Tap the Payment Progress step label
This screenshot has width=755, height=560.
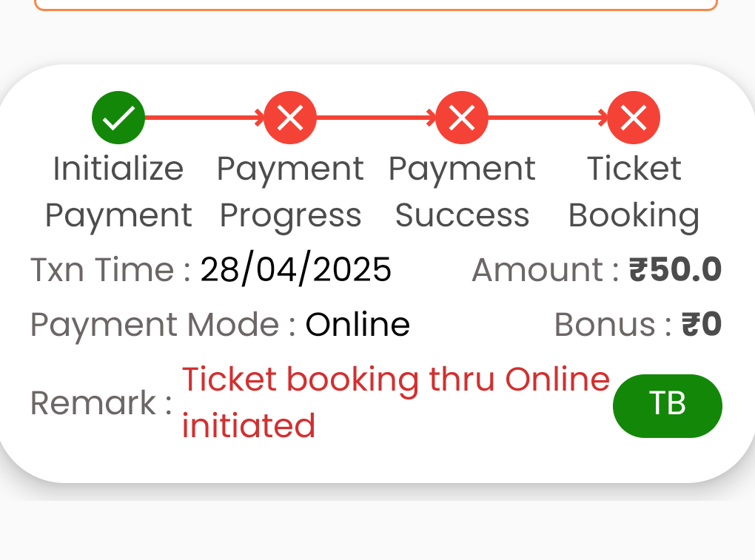[290, 192]
